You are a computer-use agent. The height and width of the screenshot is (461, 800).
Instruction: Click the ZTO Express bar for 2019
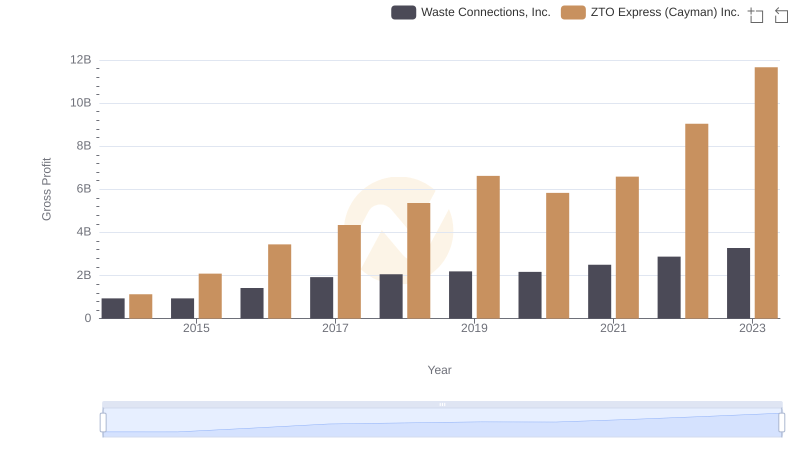488,247
